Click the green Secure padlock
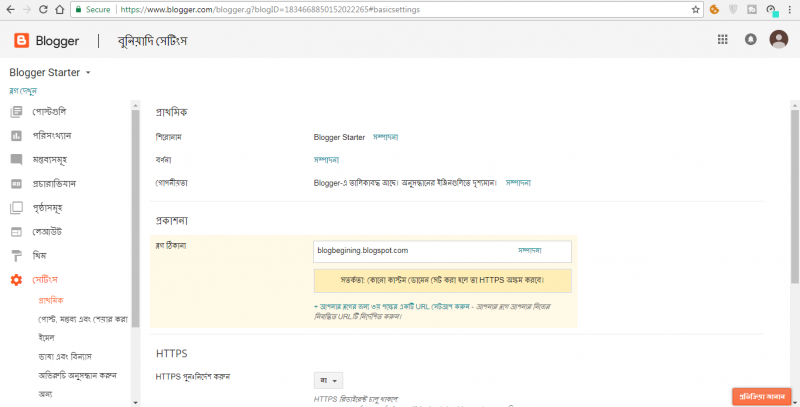Screen dimensions: 800x407 [x=78, y=10]
